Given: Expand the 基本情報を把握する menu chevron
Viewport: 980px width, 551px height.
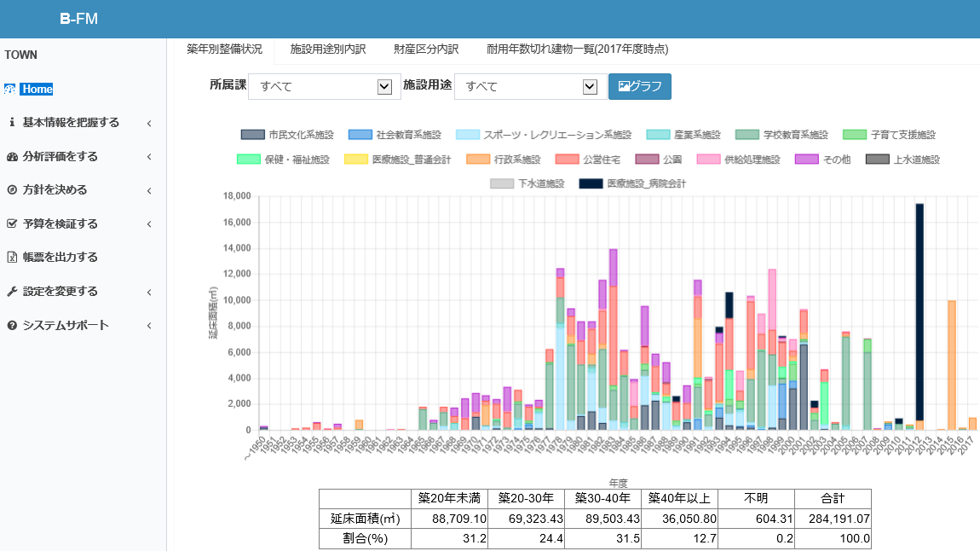Looking at the screenshot, I should click(x=149, y=123).
